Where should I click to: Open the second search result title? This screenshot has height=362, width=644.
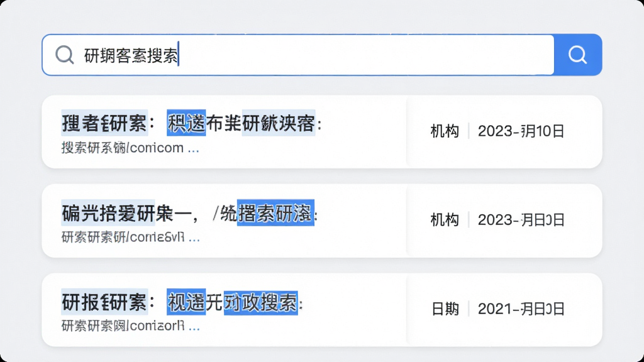tap(190, 212)
